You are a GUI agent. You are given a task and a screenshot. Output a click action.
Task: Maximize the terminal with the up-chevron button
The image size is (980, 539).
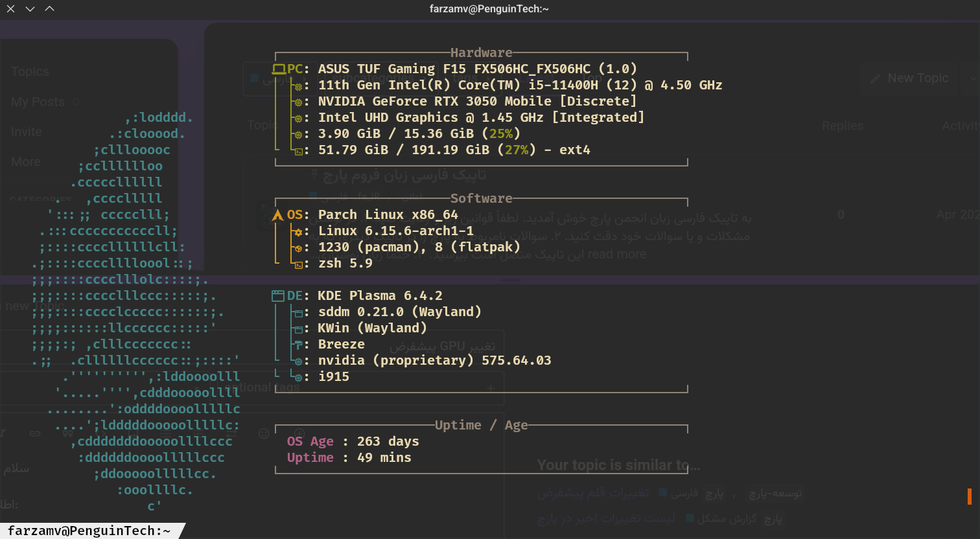pos(49,9)
